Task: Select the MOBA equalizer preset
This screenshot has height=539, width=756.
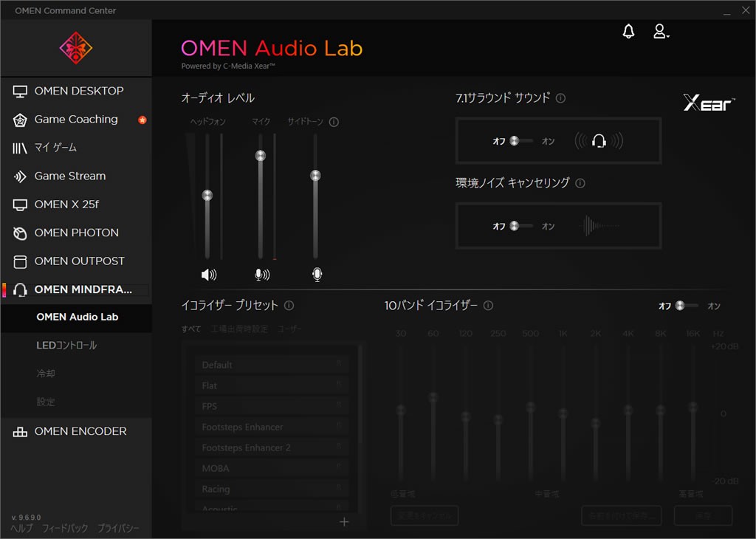Action: [272, 469]
